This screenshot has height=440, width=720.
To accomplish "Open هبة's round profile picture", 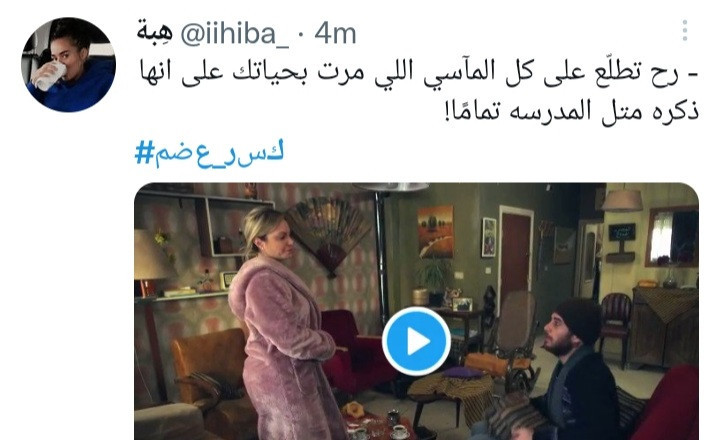I will point(68,64).
